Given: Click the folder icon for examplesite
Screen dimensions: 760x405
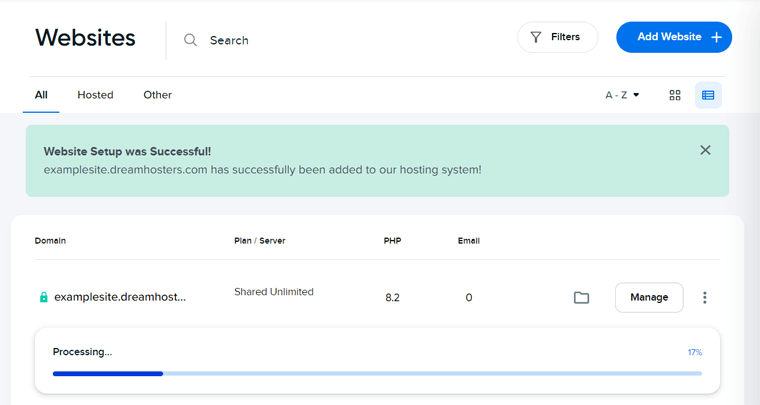Looking at the screenshot, I should point(581,297).
